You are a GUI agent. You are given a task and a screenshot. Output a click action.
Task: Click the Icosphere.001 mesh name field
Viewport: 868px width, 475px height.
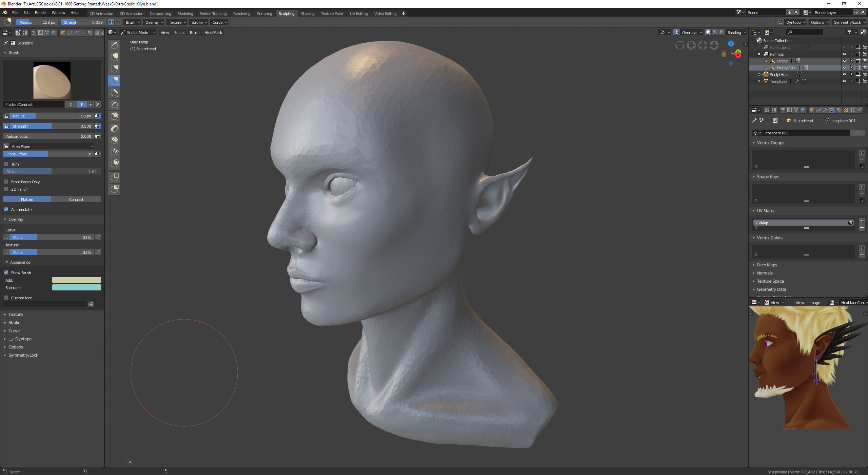click(x=805, y=133)
